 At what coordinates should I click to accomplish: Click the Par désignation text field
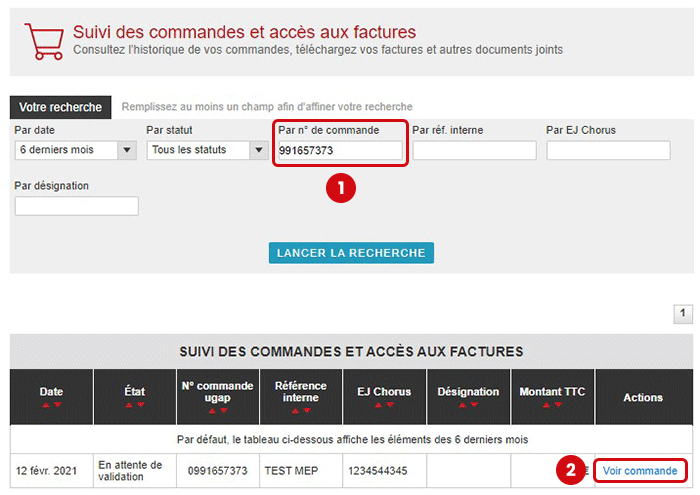click(76, 206)
